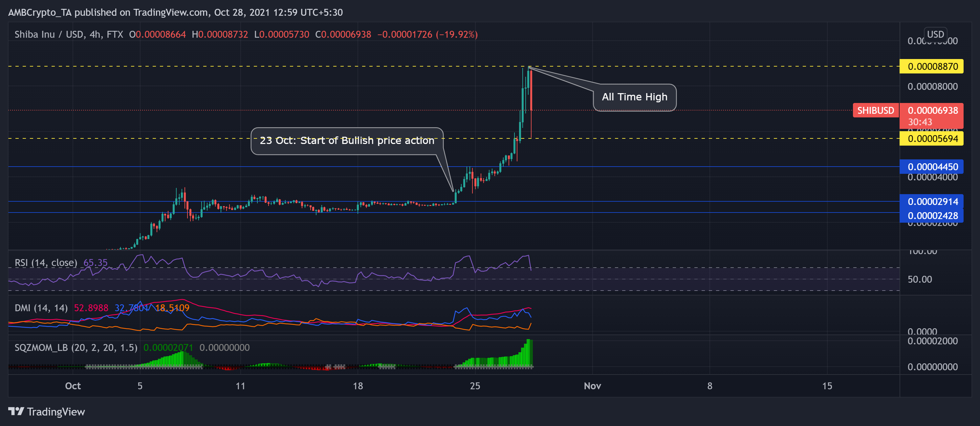Click the TradingView logo icon
This screenshot has width=980, height=426.
pyautogui.click(x=16, y=412)
